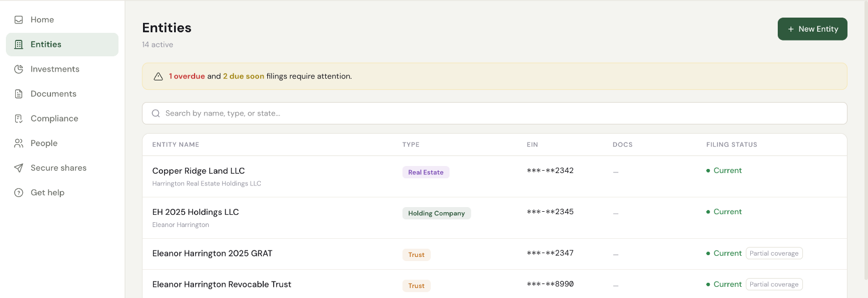Click the Trust badge for 2025 GRAT
This screenshot has width=868, height=298.
point(416,255)
